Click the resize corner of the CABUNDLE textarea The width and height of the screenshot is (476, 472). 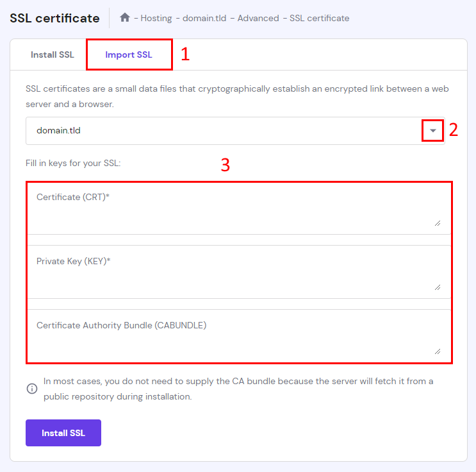tap(438, 351)
